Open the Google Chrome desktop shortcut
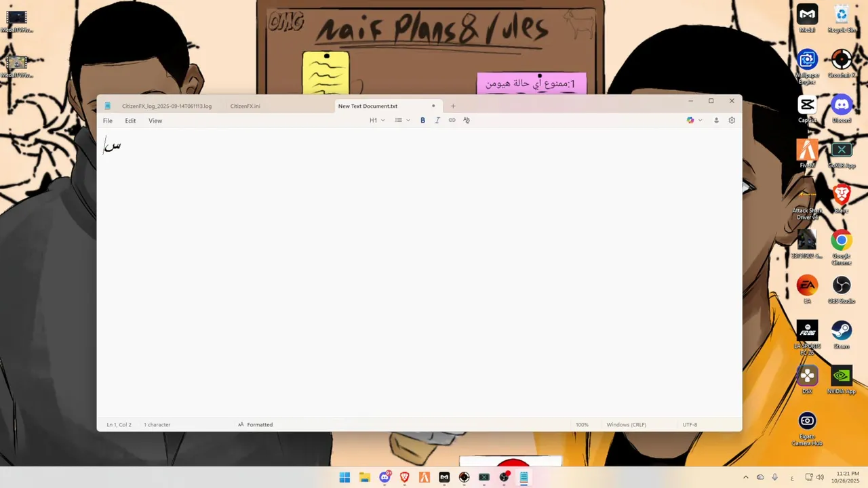This screenshot has width=868, height=488. pyautogui.click(x=842, y=247)
